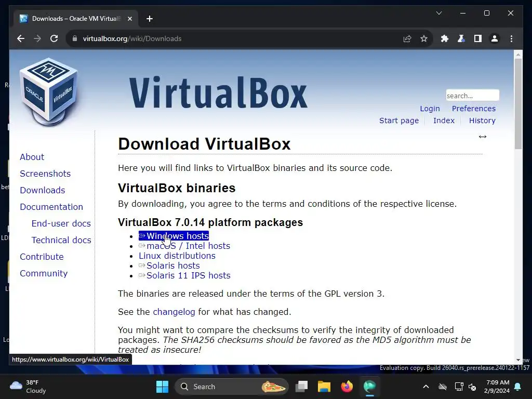Open the weather widget showing 38°F
Image resolution: width=532 pixels, height=399 pixels.
pos(28,387)
